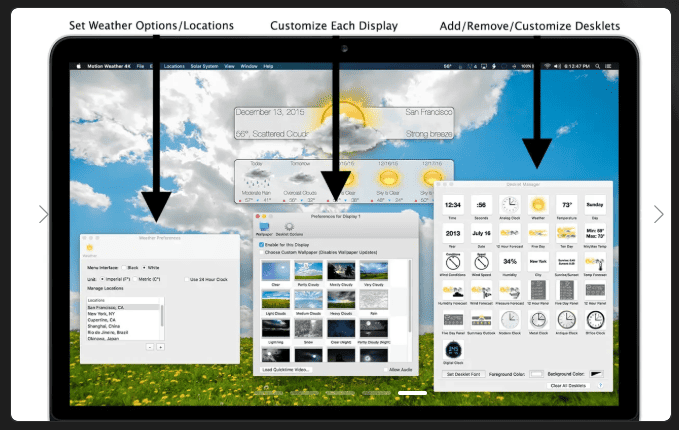Add the Sunrise/Sunset desklet
The width and height of the screenshot is (679, 430).
pyautogui.click(x=566, y=262)
